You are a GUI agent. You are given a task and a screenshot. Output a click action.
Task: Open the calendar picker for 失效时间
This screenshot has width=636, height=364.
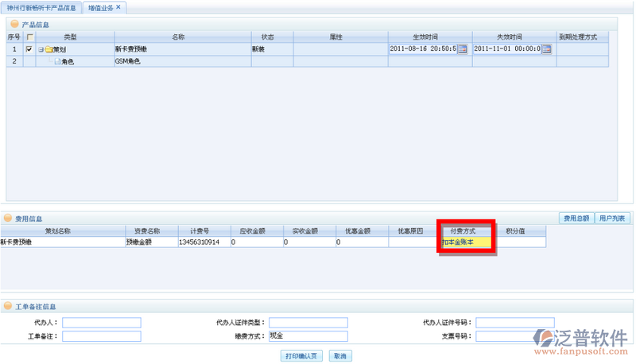pyautogui.click(x=546, y=49)
